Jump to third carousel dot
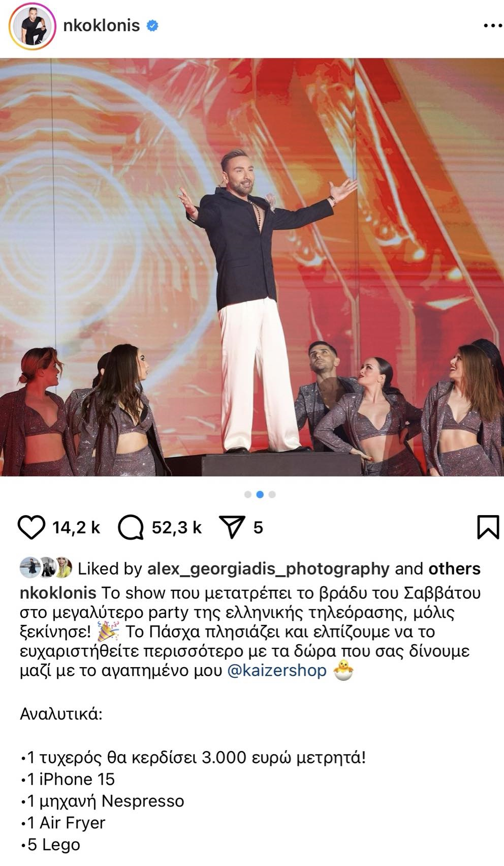Image resolution: width=504 pixels, height=866 pixels. point(272,494)
